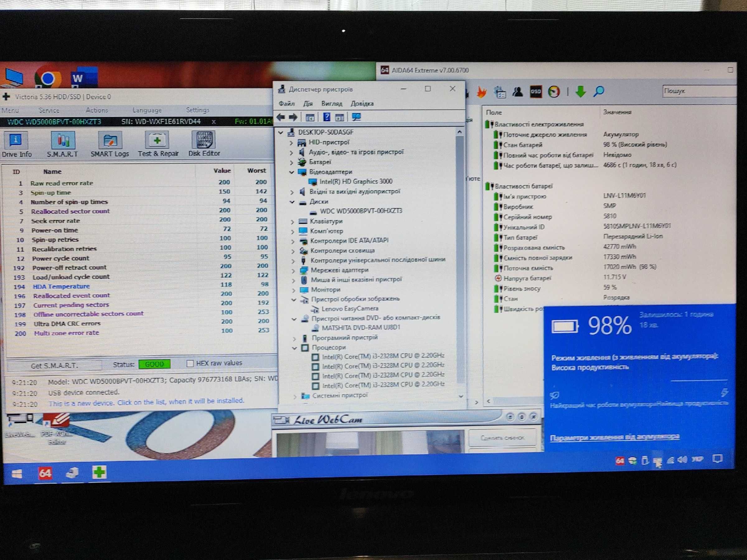The height and width of the screenshot is (560, 747).
Task: Collapse Відеоадаптери node
Action: [x=291, y=172]
